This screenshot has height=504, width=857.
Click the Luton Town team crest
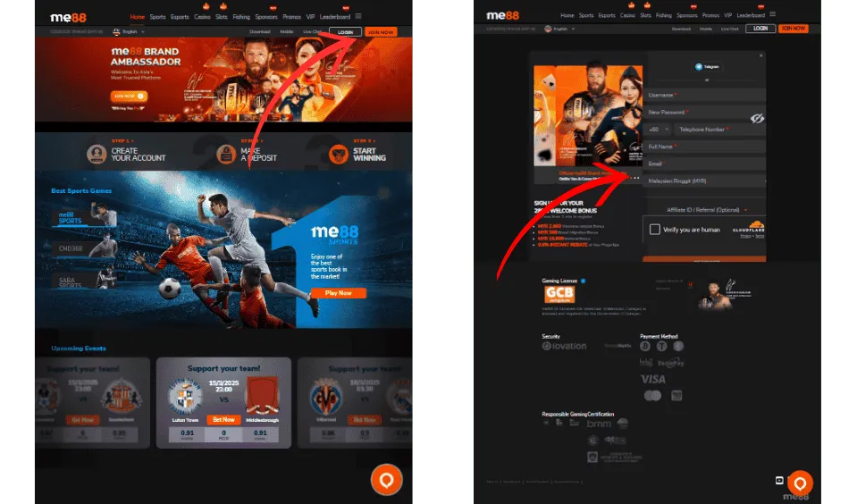point(185,396)
